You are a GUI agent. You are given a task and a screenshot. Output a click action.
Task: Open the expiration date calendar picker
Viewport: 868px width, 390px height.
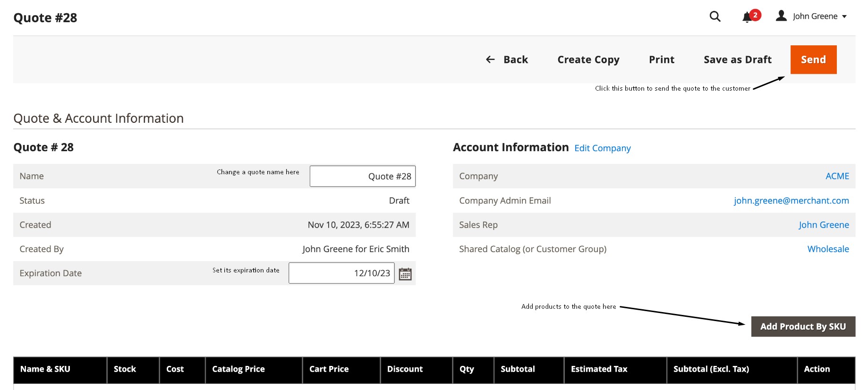[x=405, y=274]
